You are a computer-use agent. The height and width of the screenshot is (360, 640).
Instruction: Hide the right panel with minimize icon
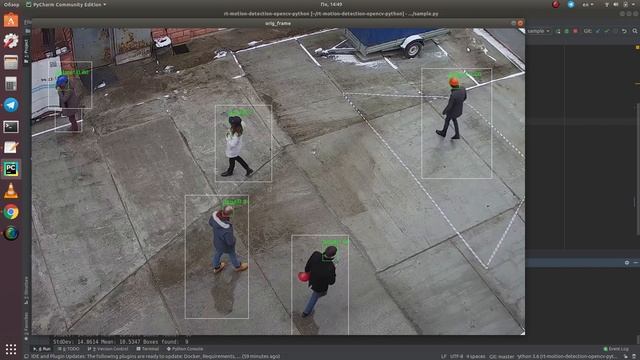click(636, 262)
